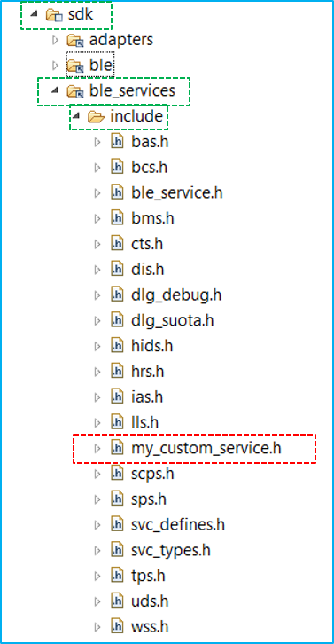This screenshot has height=644, width=334.
Task: Expand the ble folder
Action: click(56, 66)
